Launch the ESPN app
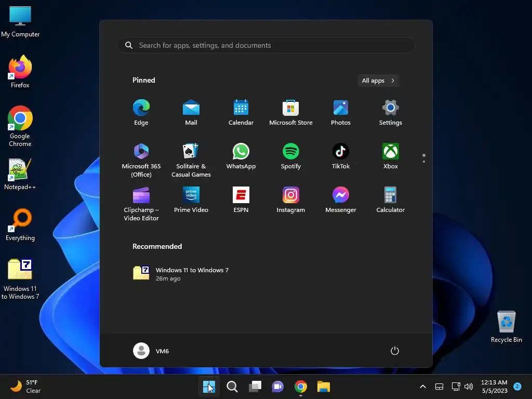532x399 pixels. coord(241,200)
